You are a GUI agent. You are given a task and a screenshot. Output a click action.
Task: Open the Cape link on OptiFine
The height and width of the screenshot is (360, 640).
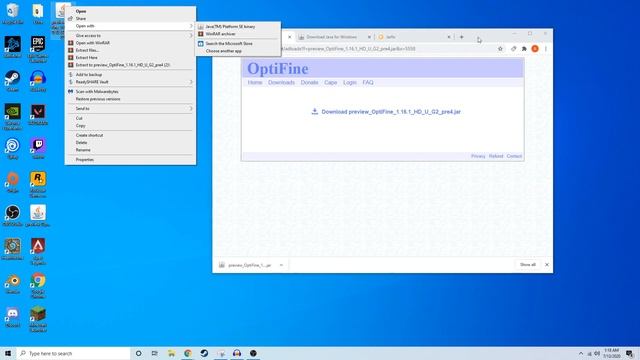tap(331, 82)
